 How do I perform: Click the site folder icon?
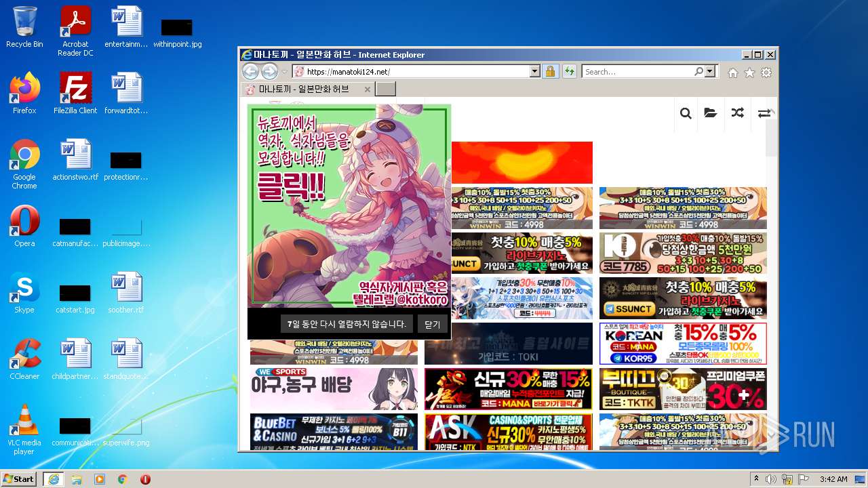click(711, 113)
